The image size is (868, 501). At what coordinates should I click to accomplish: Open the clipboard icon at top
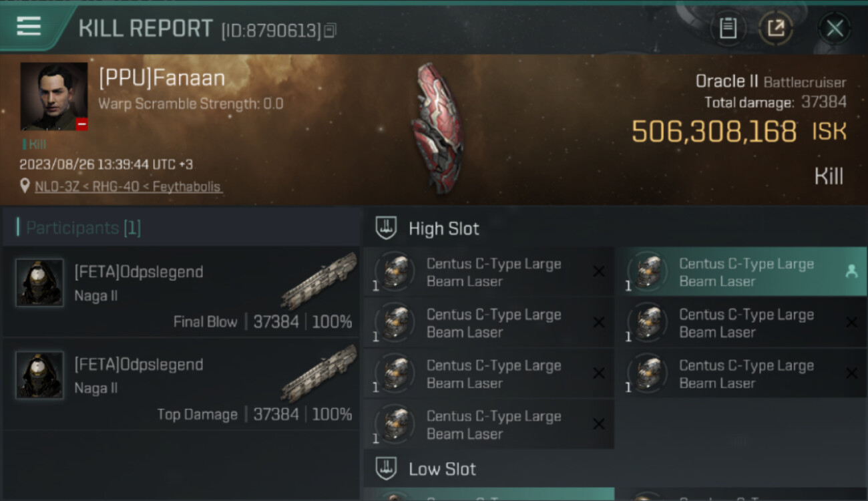pyautogui.click(x=728, y=29)
